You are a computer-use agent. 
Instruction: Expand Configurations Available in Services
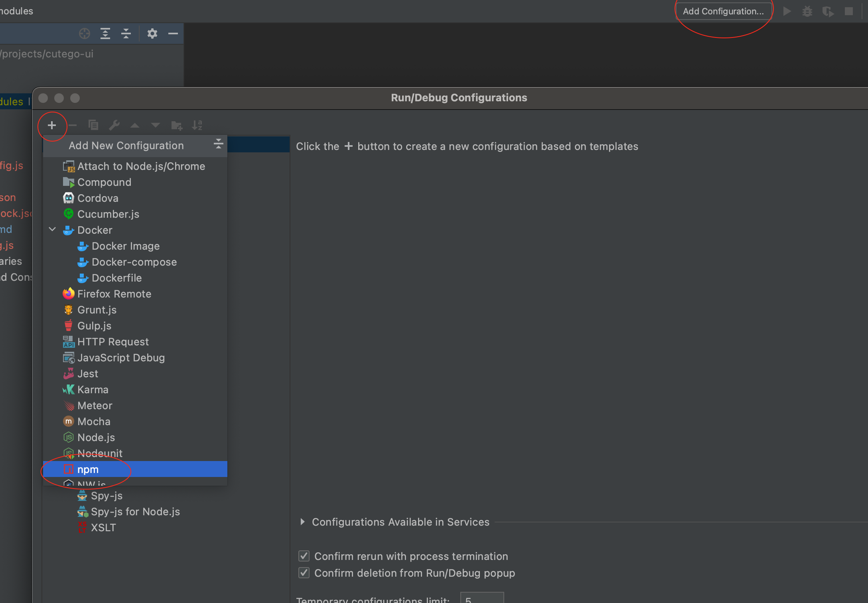click(302, 522)
